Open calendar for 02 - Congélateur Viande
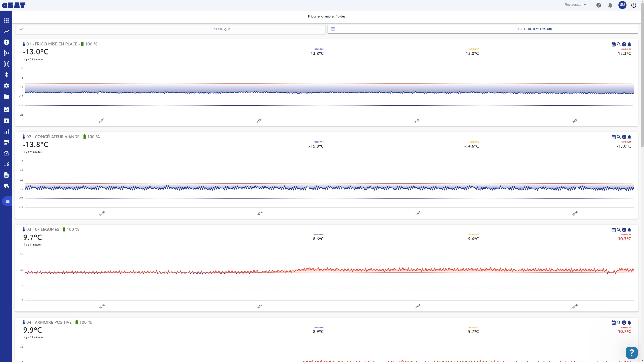The width and height of the screenshot is (644, 362). (x=613, y=137)
